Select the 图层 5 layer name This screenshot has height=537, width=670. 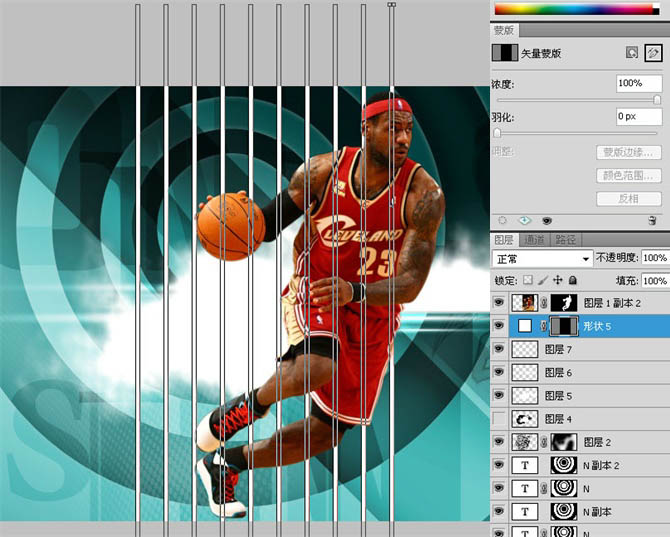point(558,396)
